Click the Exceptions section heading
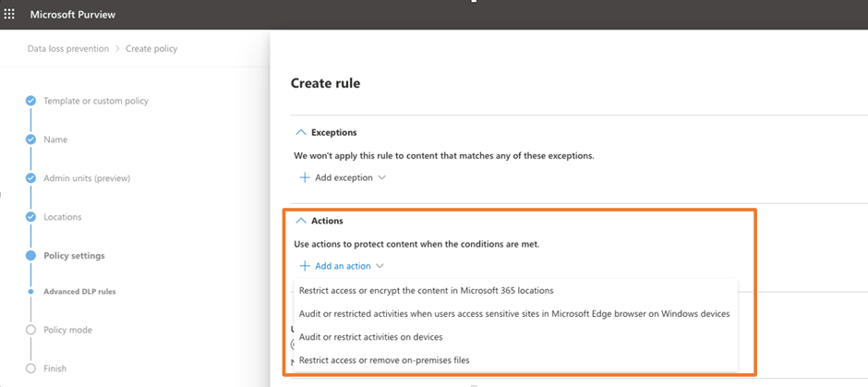 [333, 133]
